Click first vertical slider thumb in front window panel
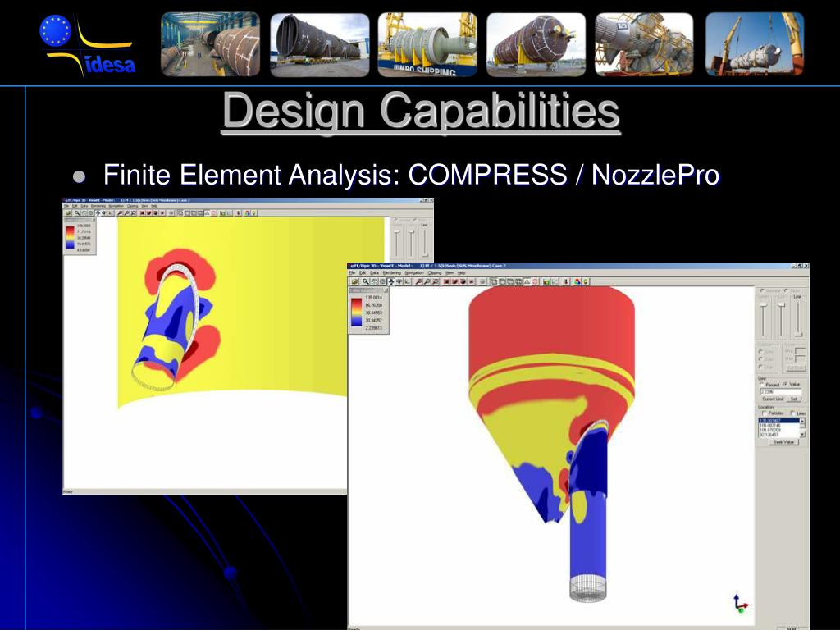Image resolution: width=840 pixels, height=630 pixels. point(764,305)
